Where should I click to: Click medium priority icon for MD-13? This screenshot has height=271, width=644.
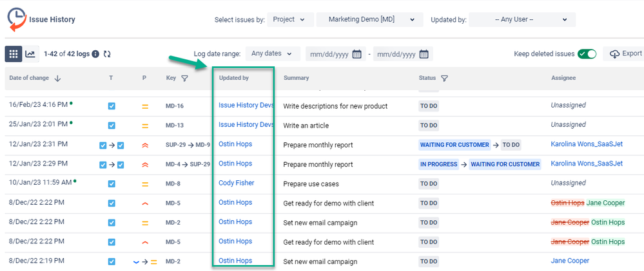pyautogui.click(x=145, y=126)
